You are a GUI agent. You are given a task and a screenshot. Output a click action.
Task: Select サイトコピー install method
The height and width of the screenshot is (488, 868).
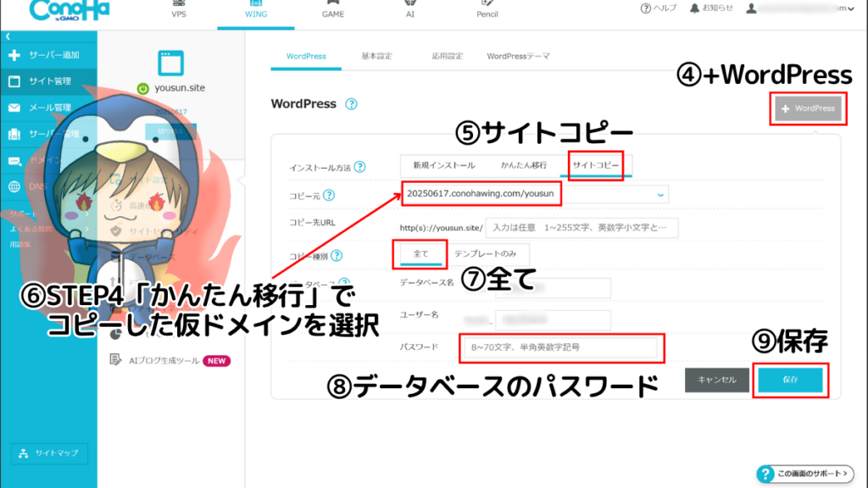point(596,165)
